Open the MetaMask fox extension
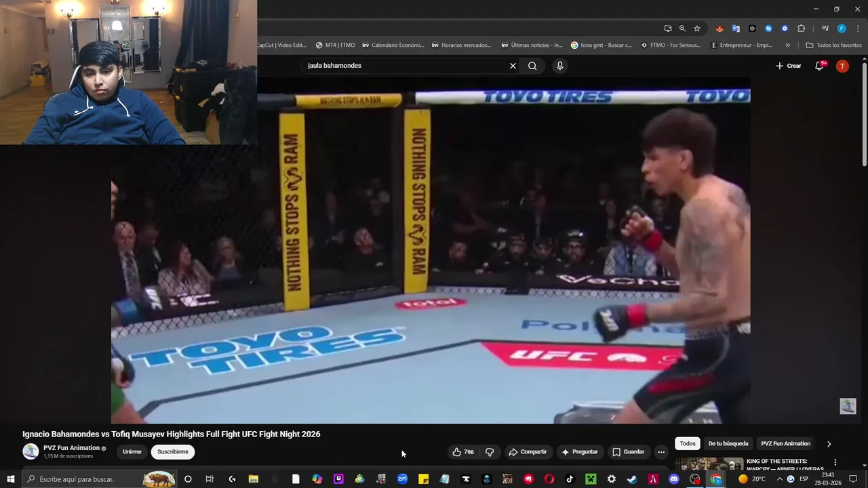 coord(719,28)
